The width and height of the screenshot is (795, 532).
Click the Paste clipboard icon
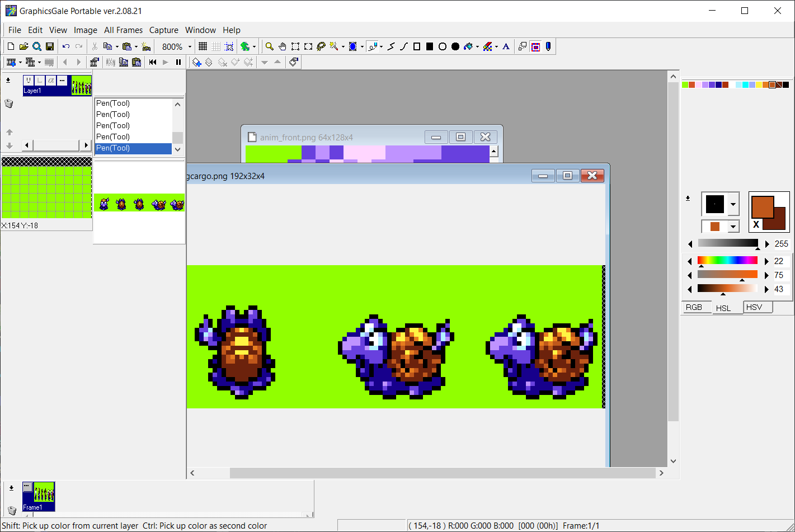coord(126,46)
